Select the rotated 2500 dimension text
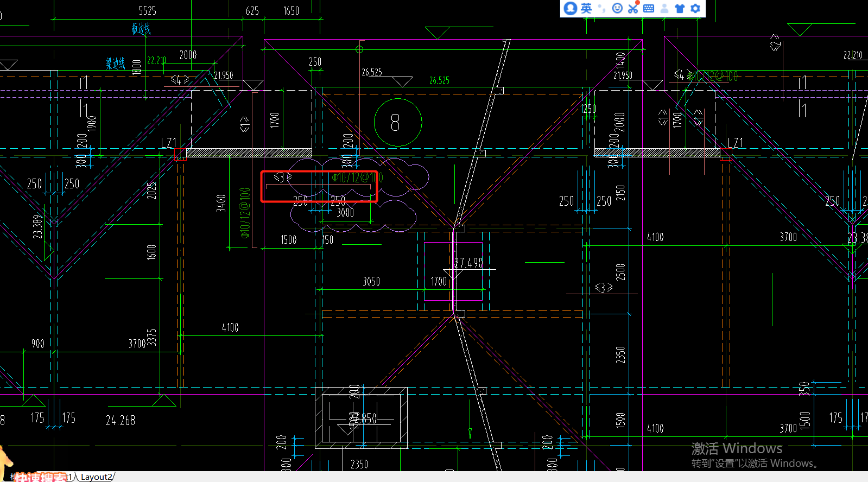The width and height of the screenshot is (868, 482). [620, 272]
